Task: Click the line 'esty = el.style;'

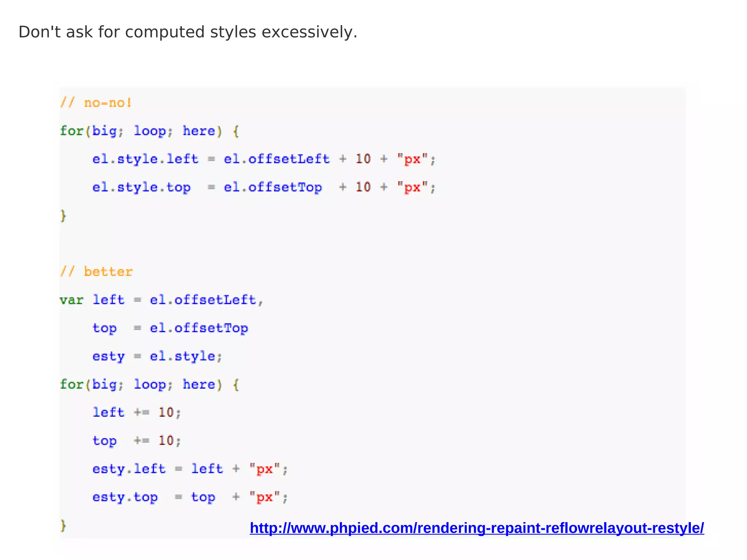Action: pos(157,357)
